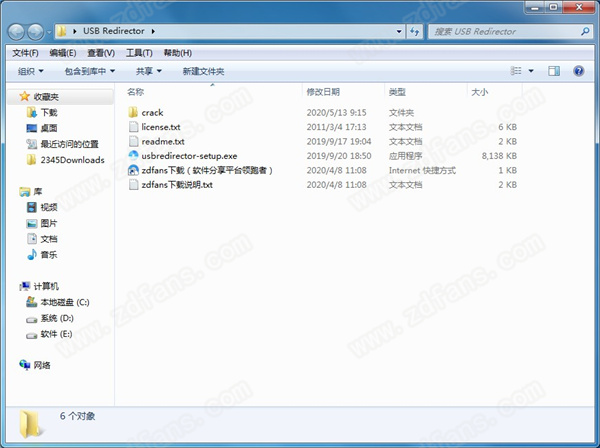Sort by the 大小 column header

point(479,92)
